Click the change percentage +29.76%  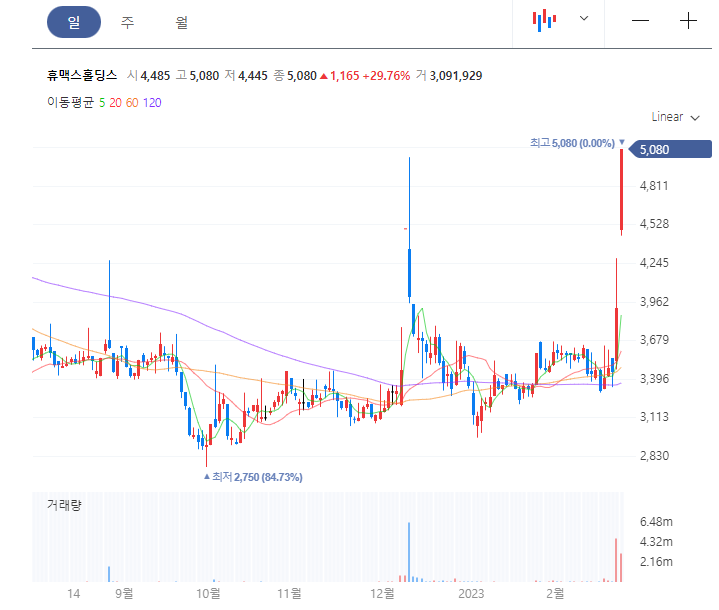pos(387,76)
